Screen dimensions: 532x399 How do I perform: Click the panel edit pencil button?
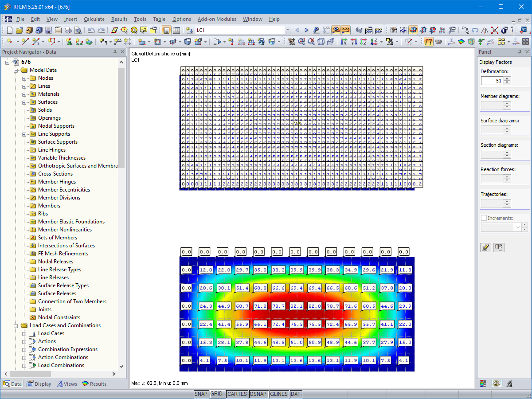click(485, 247)
